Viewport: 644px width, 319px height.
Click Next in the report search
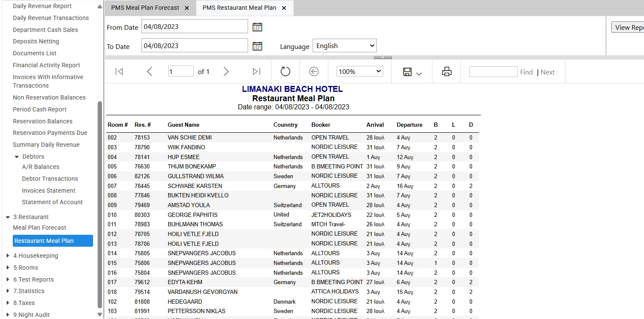click(x=548, y=72)
